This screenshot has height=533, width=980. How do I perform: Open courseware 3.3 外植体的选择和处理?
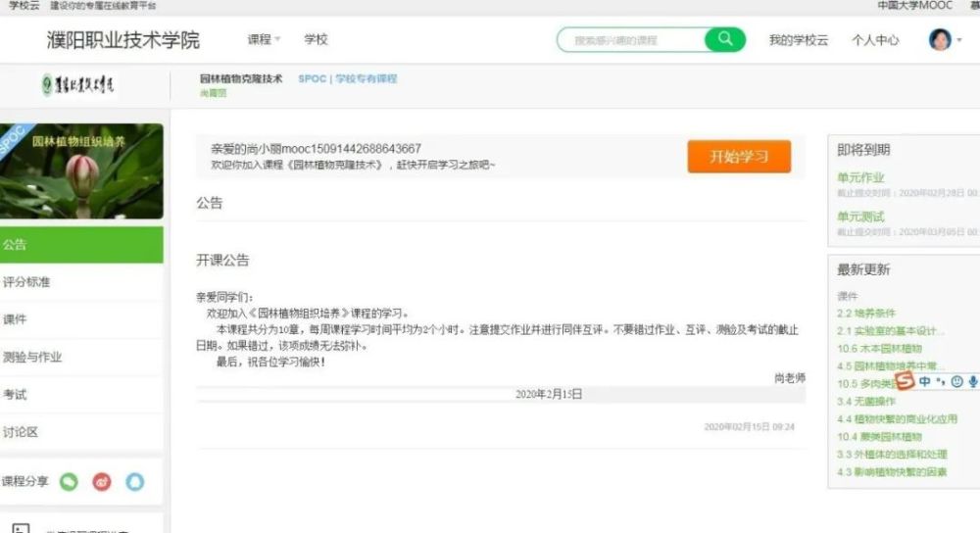[892, 455]
